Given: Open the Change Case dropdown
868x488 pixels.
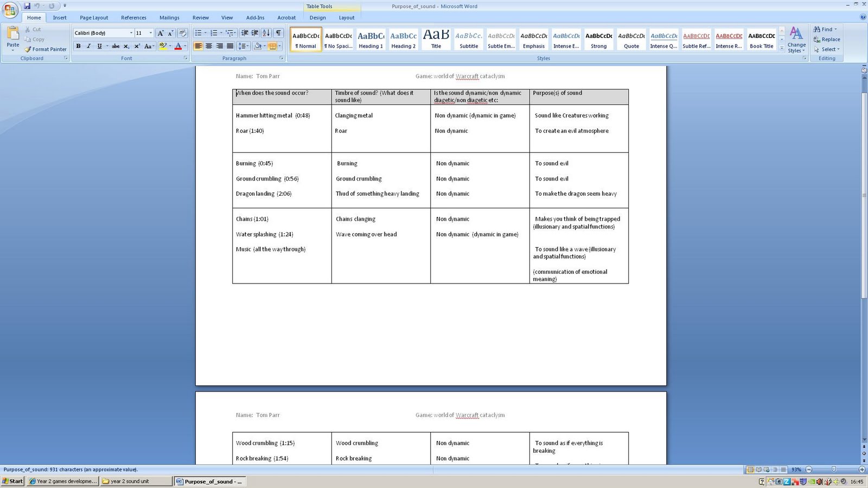Looking at the screenshot, I should [149, 46].
